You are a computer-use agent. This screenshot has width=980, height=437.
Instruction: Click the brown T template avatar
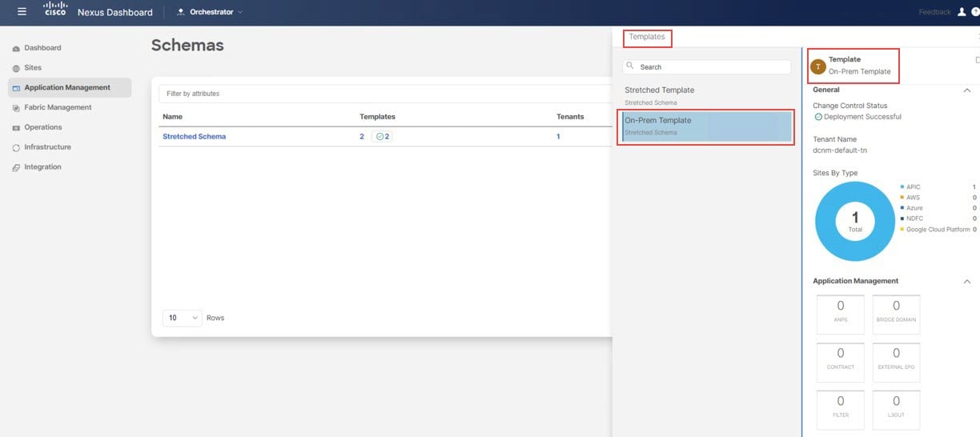tap(817, 66)
